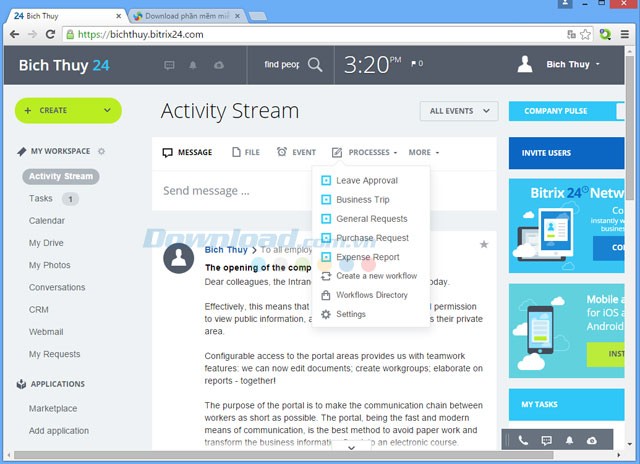Click the Invite Users button
This screenshot has width=640, height=464.
coord(566,153)
